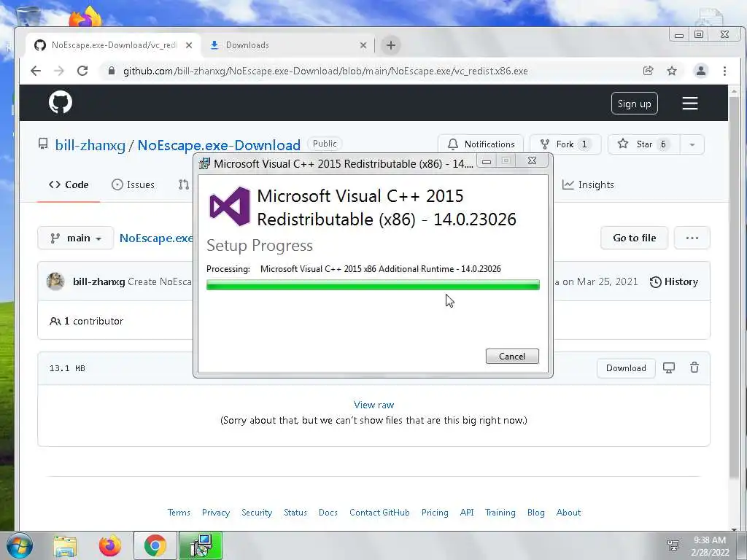Image resolution: width=747 pixels, height=560 pixels.
Task: Click the Notifications button
Action: pyautogui.click(x=481, y=144)
